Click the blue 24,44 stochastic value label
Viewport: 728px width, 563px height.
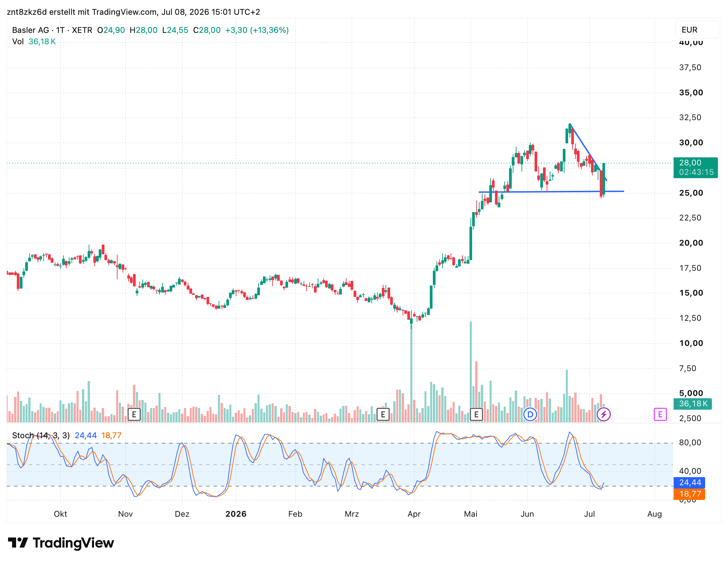point(689,482)
